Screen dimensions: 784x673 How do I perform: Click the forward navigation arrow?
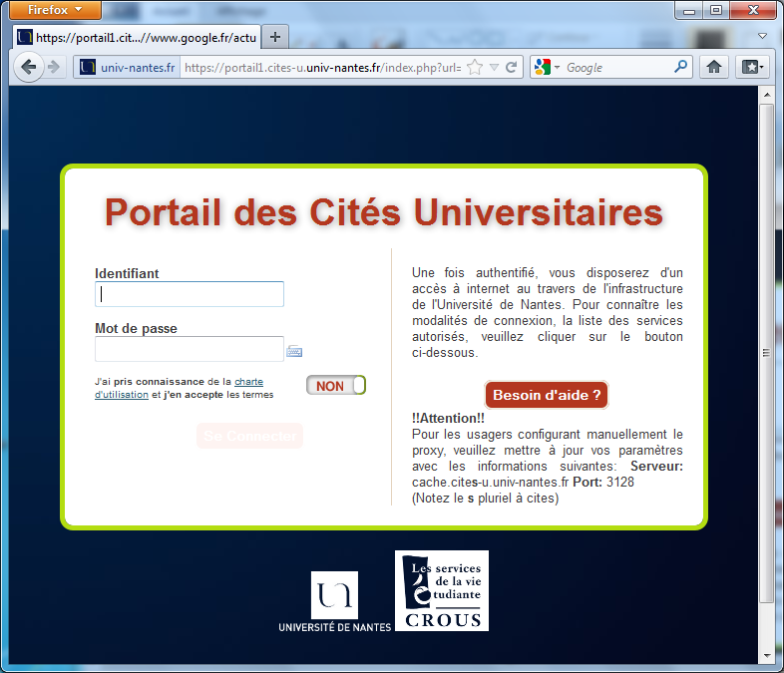click(x=54, y=68)
